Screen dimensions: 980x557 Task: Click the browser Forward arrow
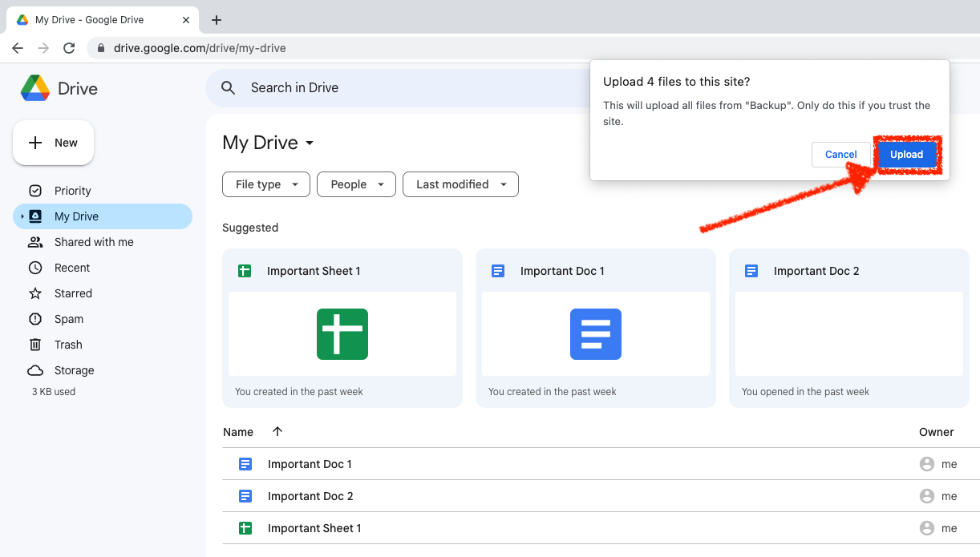(43, 48)
